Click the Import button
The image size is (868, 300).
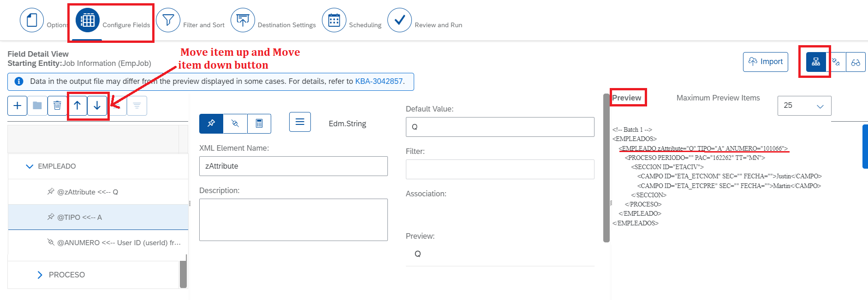click(x=766, y=62)
